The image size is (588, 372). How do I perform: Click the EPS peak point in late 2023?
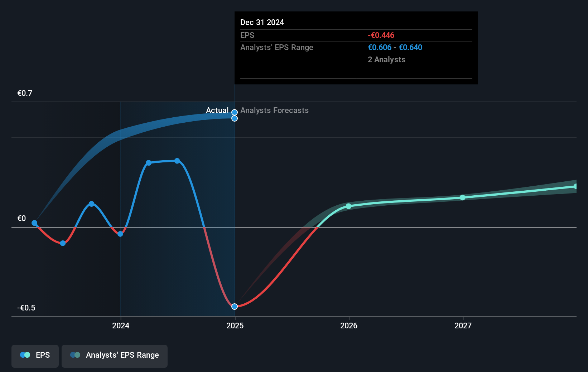coord(91,204)
